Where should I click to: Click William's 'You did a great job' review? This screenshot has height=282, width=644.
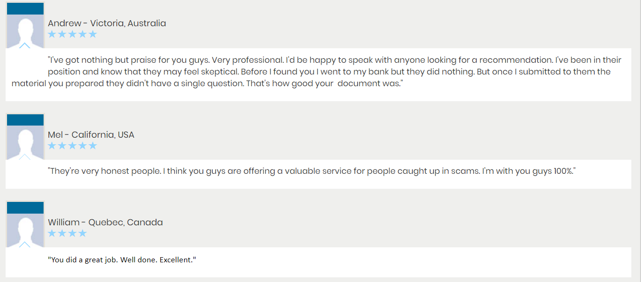tap(122, 259)
